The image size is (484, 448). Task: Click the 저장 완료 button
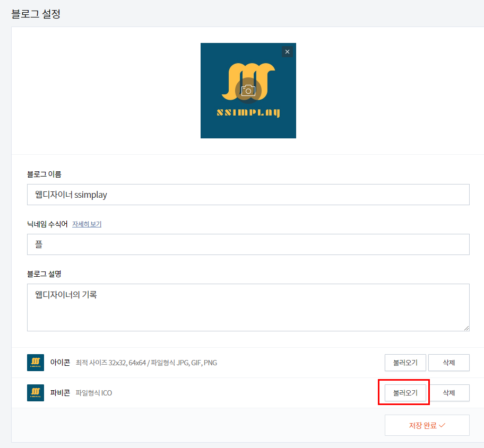(427, 425)
